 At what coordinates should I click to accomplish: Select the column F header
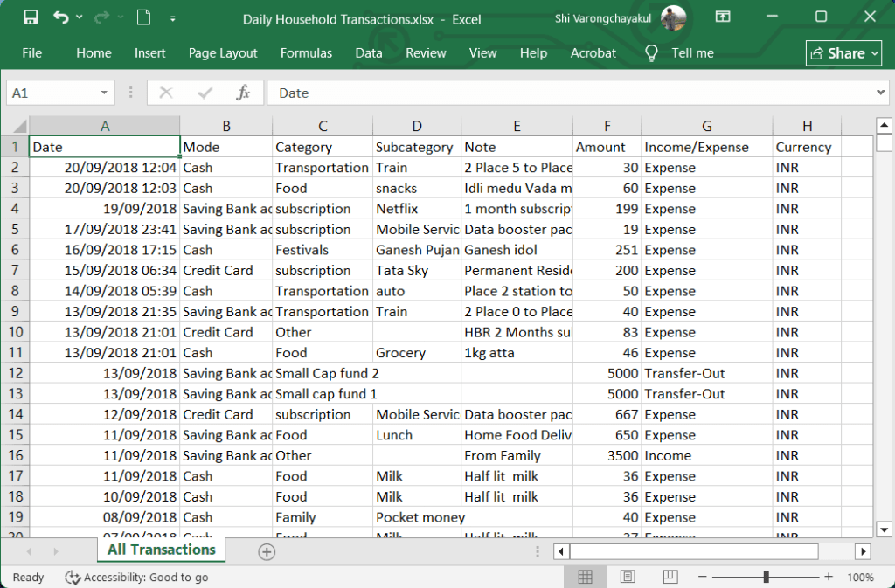click(x=607, y=126)
